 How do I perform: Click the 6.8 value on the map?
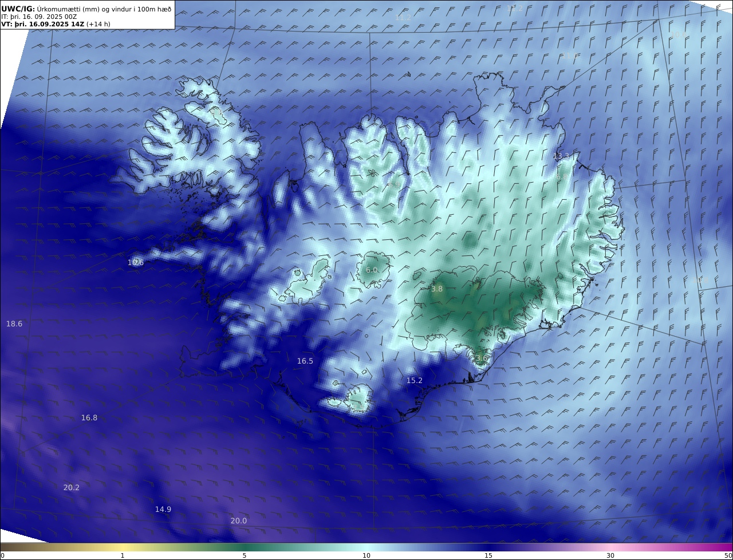point(562,178)
